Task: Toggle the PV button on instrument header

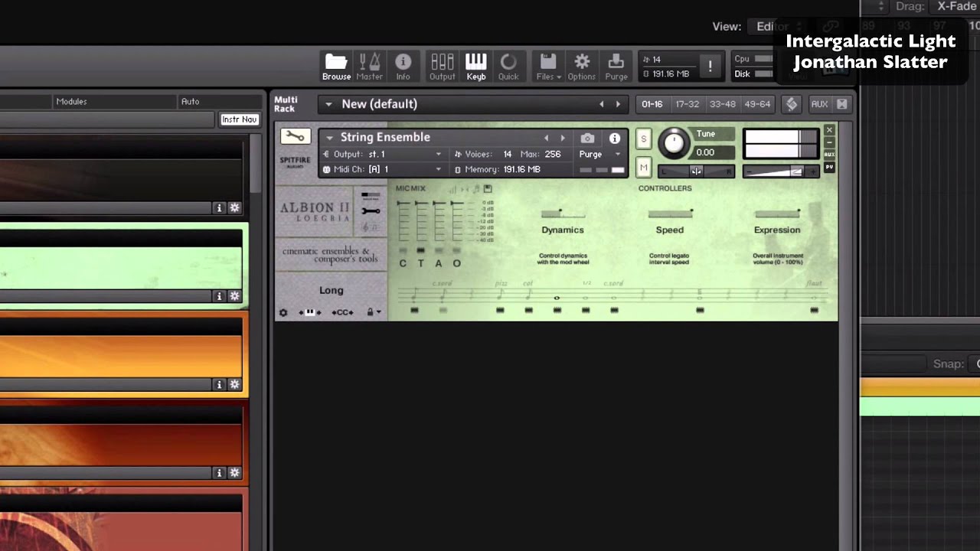Action: point(829,167)
